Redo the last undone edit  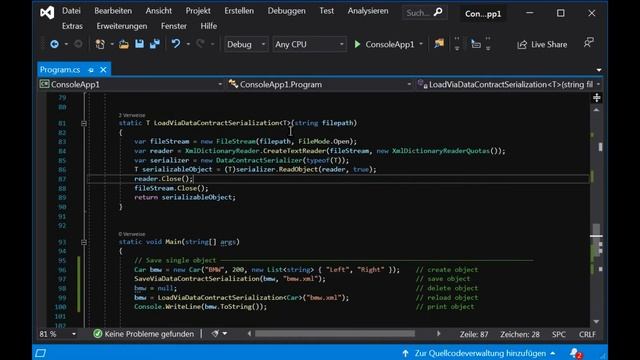[200, 44]
